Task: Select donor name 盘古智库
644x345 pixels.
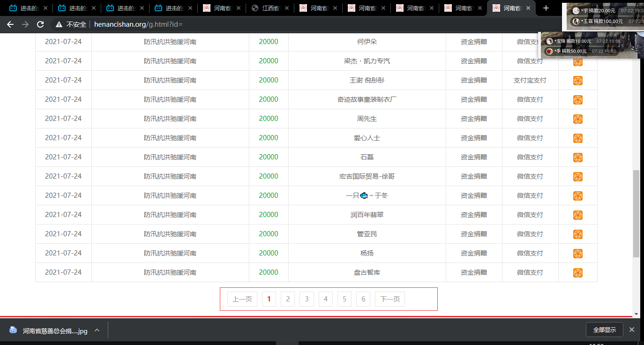Action: 367,272
